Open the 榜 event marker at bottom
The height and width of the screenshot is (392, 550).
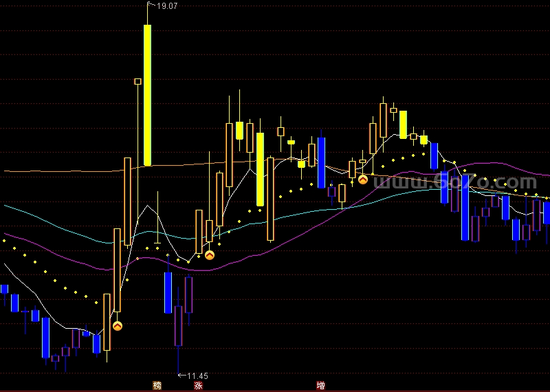pos(157,385)
